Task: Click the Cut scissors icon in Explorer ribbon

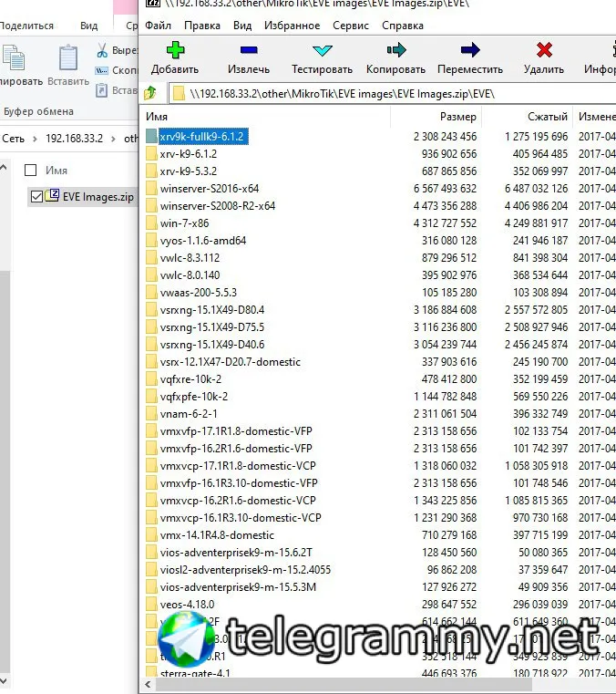Action: click(x=102, y=50)
